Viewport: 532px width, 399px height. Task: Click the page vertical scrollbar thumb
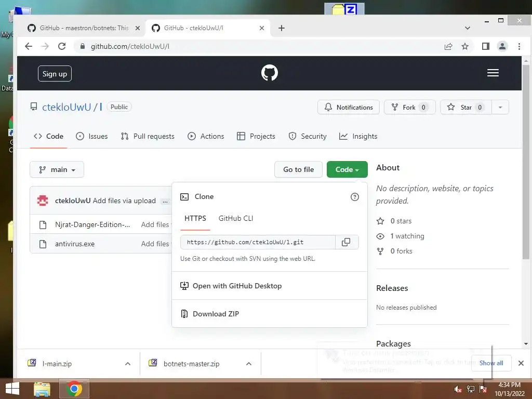coord(526,162)
